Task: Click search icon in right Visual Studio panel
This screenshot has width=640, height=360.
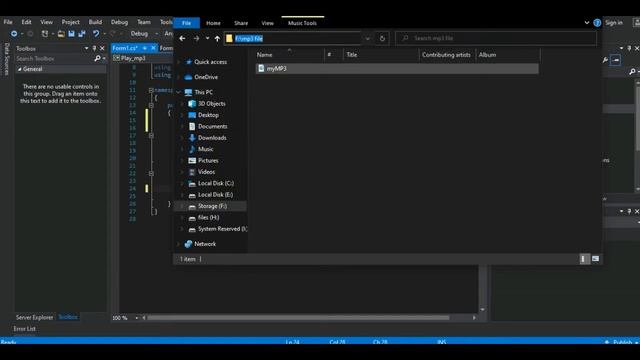Action: tap(632, 72)
